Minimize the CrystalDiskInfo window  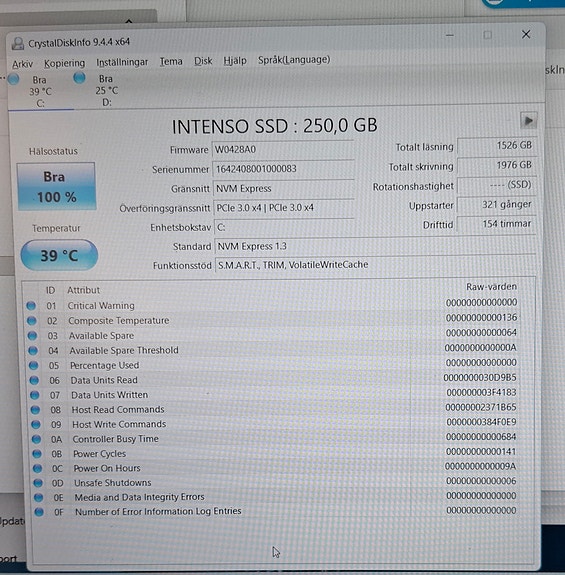tap(450, 36)
